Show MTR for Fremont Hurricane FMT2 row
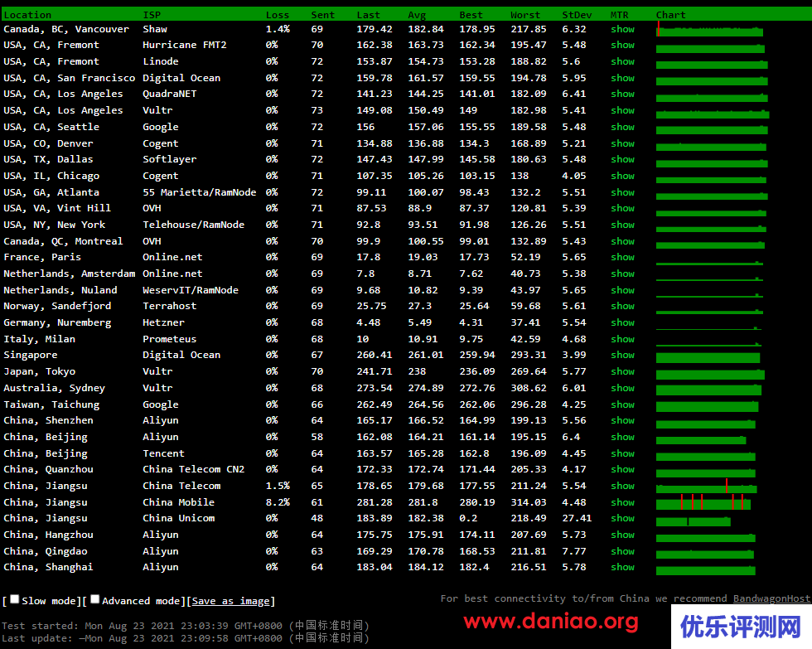This screenshot has width=812, height=649. tap(622, 45)
